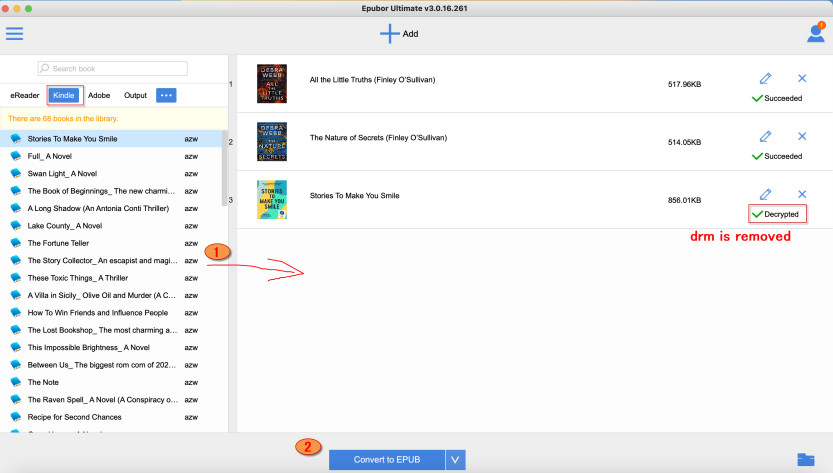Switch to the Kindle tab
The height and width of the screenshot is (473, 833).
click(64, 95)
